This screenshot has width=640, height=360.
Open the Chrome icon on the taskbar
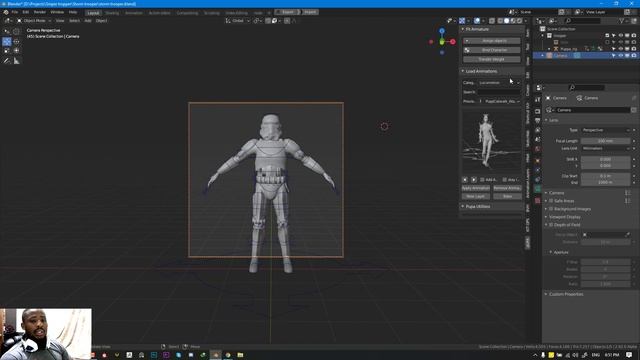click(228, 355)
